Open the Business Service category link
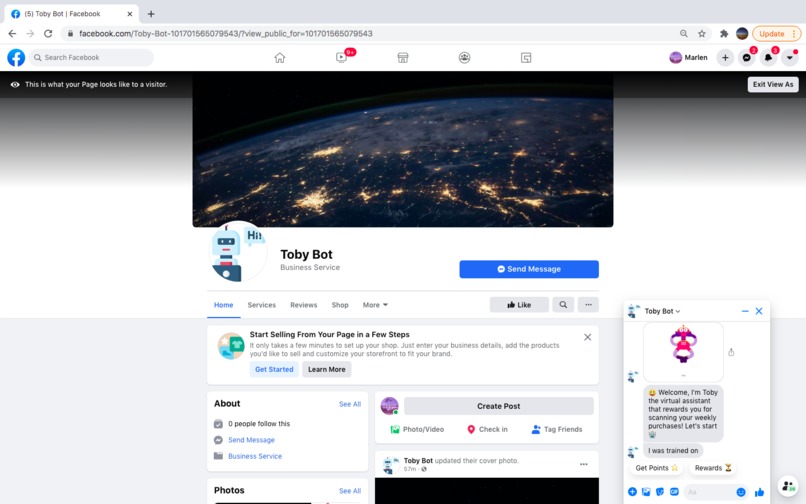The width and height of the screenshot is (806, 504). tap(255, 456)
